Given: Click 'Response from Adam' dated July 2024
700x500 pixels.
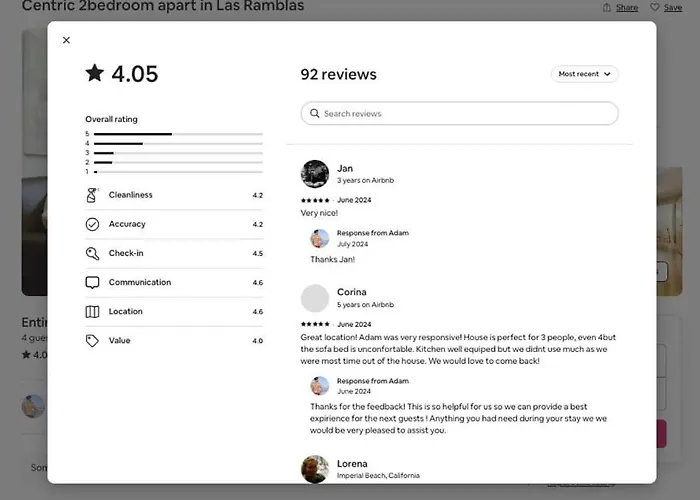Looking at the screenshot, I should coord(373,233).
